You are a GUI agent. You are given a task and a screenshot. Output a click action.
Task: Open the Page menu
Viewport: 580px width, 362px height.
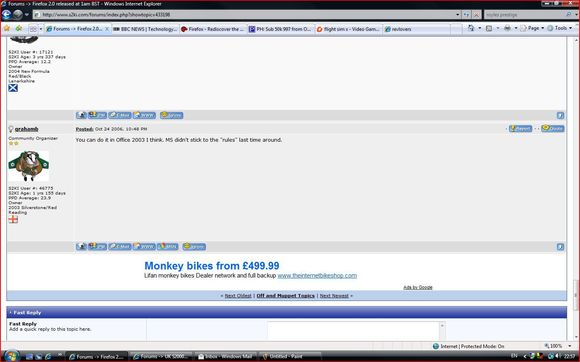(532, 28)
